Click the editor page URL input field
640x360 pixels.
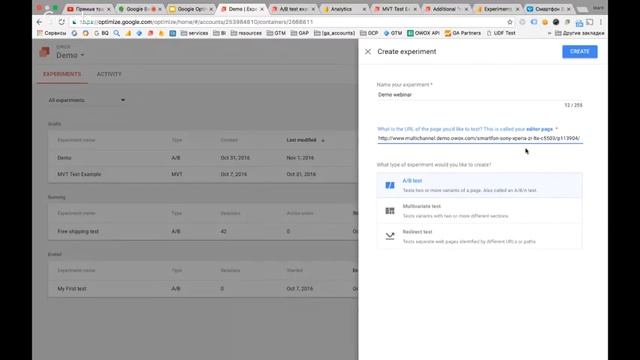coord(480,138)
